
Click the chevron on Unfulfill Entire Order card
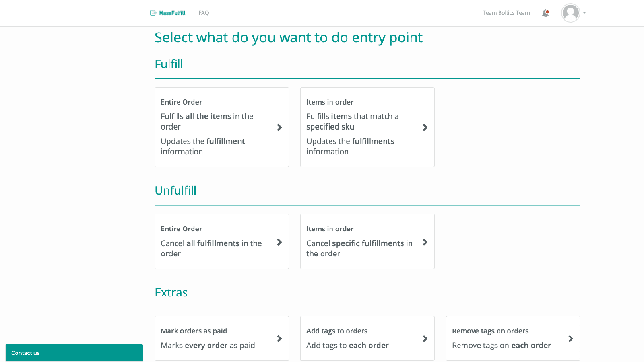pos(279,242)
